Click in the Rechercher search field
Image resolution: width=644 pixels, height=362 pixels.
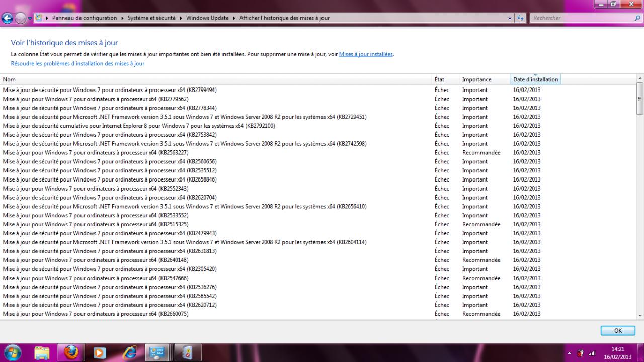pyautogui.click(x=582, y=18)
